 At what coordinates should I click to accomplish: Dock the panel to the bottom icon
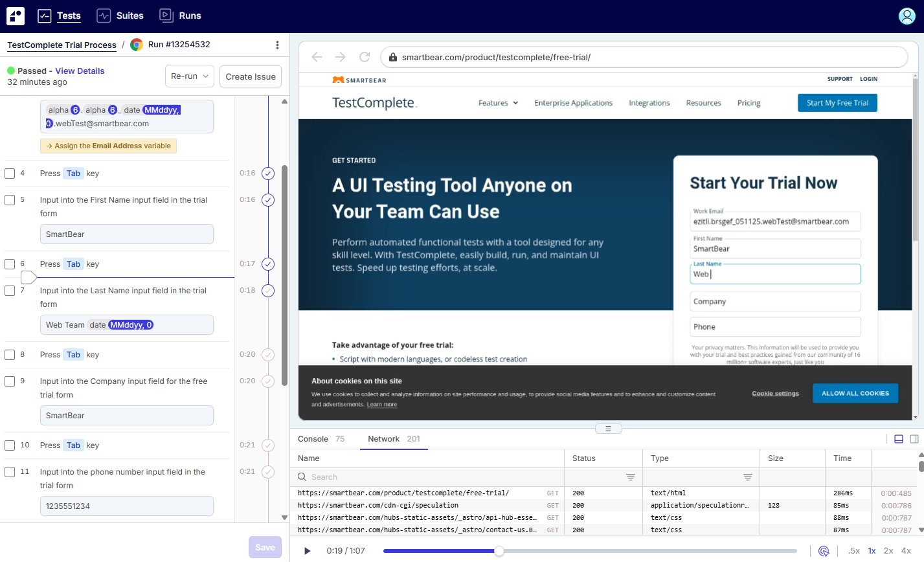pyautogui.click(x=899, y=439)
